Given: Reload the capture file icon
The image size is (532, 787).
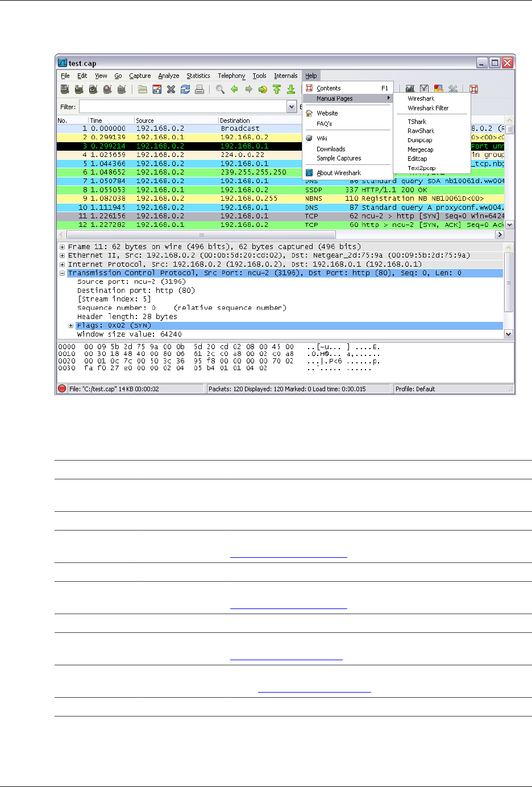Looking at the screenshot, I should coord(185,89).
